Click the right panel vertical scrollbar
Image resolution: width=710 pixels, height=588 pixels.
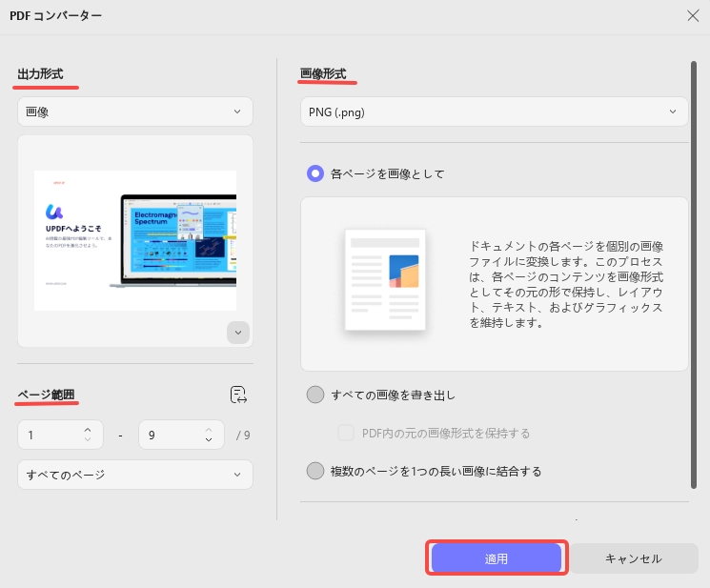[693, 274]
